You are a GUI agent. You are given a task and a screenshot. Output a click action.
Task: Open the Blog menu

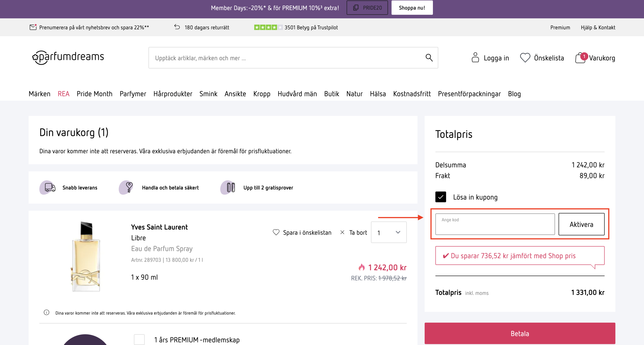click(514, 94)
